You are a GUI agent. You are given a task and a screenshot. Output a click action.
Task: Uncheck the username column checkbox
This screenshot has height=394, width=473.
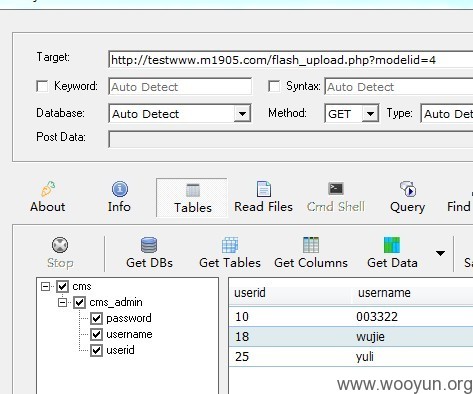point(96,334)
